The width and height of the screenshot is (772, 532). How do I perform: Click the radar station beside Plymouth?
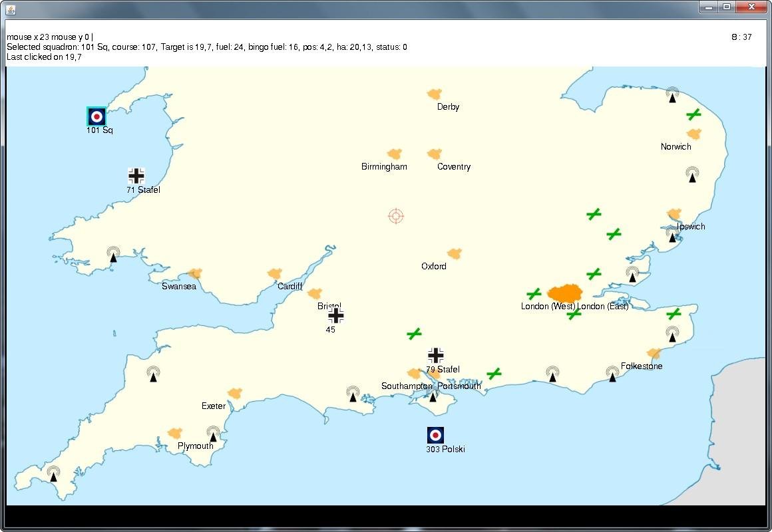tap(213, 434)
